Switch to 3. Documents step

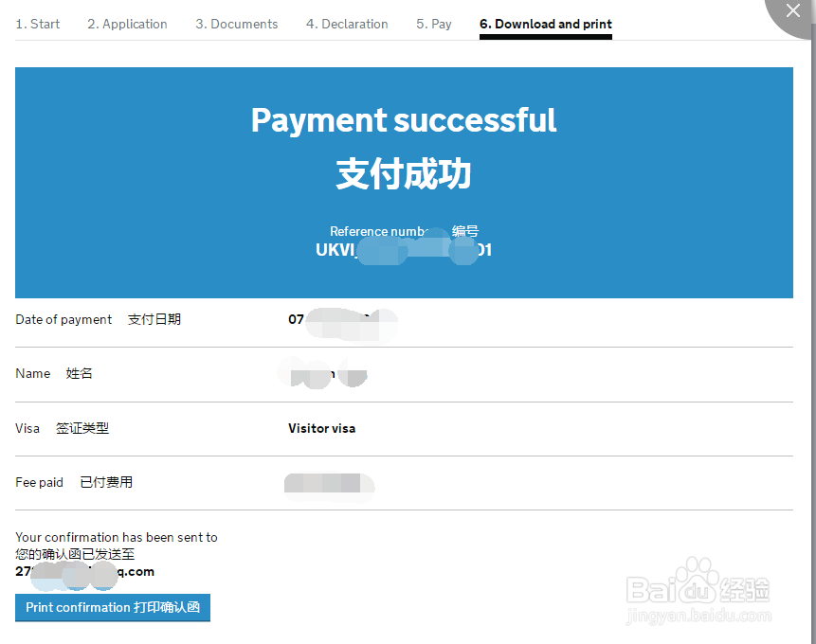pyautogui.click(x=236, y=24)
